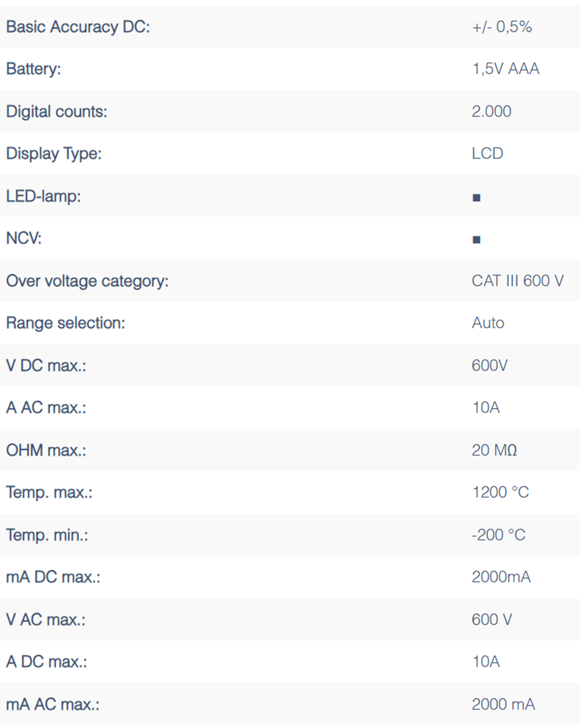The width and height of the screenshot is (580, 728).
Task: Click the V DC max. label
Action: [46, 365]
